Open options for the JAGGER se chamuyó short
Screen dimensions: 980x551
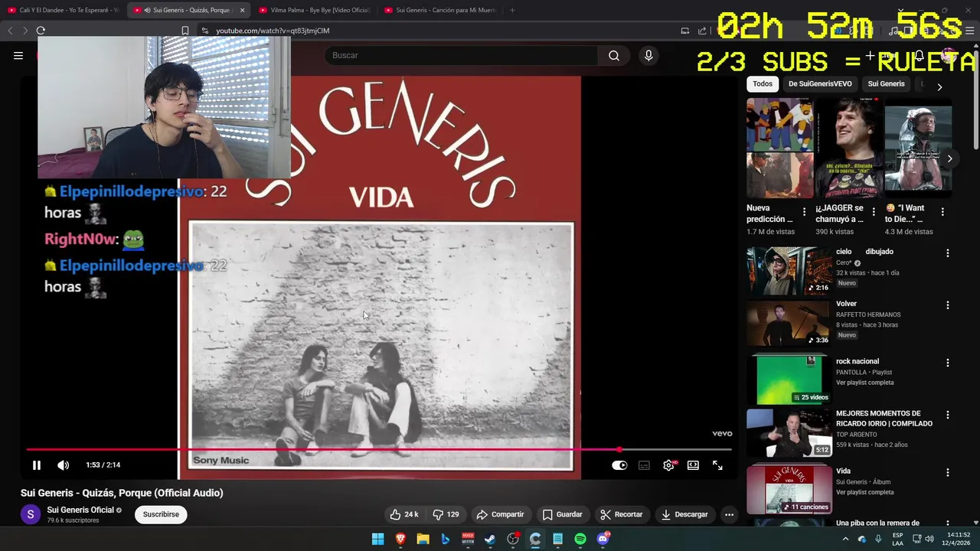(873, 212)
